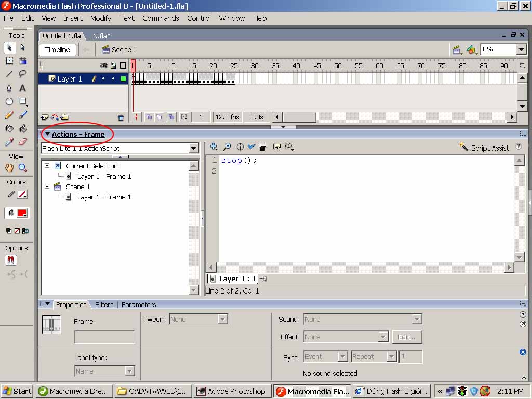Toggle Script Assist mode
Image resolution: width=532 pixels, height=399 pixels.
click(x=485, y=148)
